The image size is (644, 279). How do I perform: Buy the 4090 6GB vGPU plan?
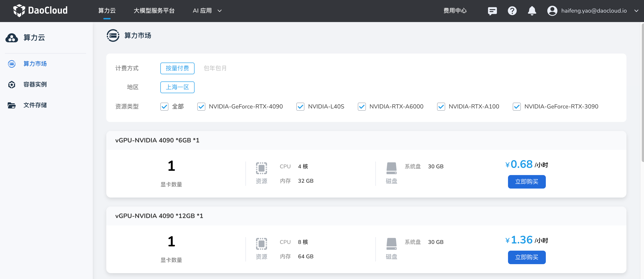click(526, 182)
